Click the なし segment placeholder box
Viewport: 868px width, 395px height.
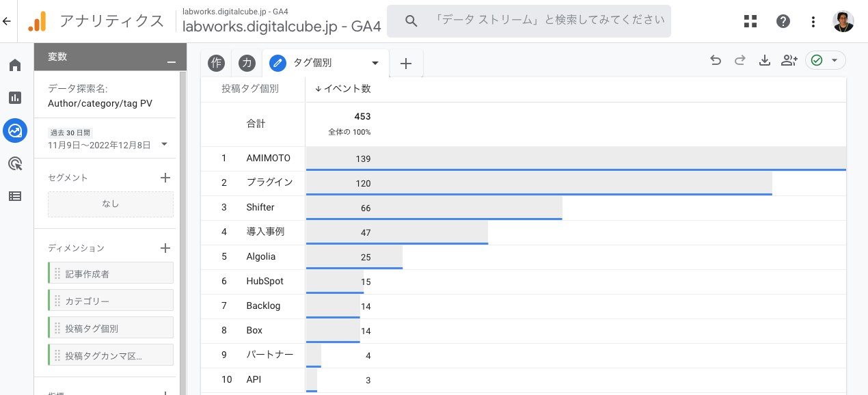point(111,204)
